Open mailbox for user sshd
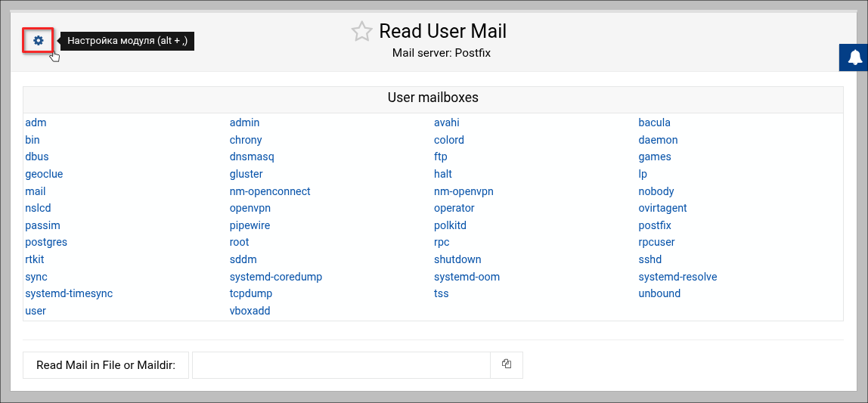 [x=650, y=259]
